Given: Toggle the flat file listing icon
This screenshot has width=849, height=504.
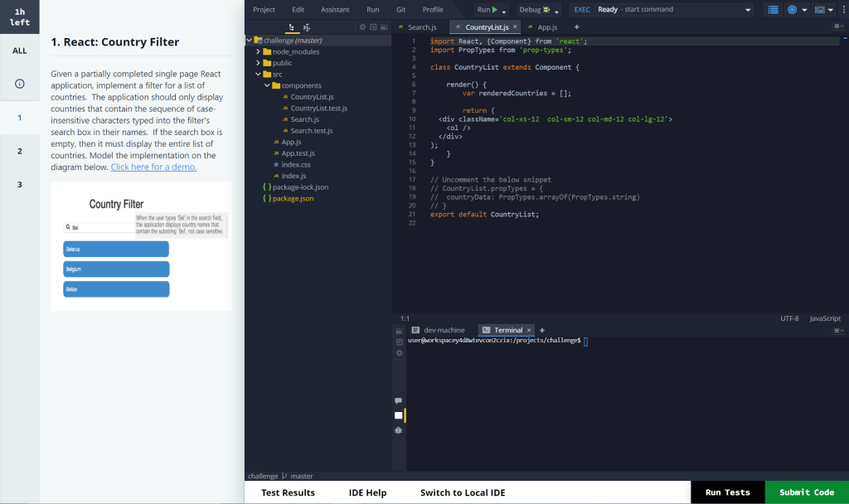Looking at the screenshot, I should click(x=308, y=27).
